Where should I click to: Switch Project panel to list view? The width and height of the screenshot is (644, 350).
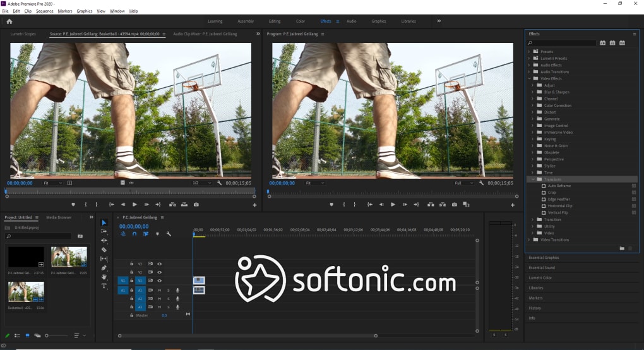click(17, 335)
